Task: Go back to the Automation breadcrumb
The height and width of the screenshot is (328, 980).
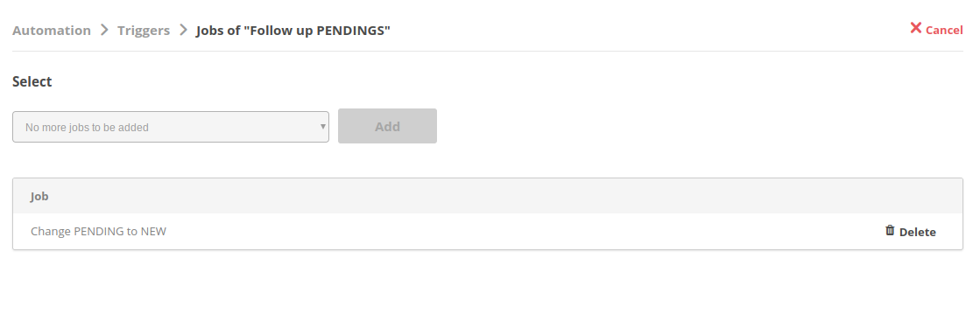Action: (52, 30)
